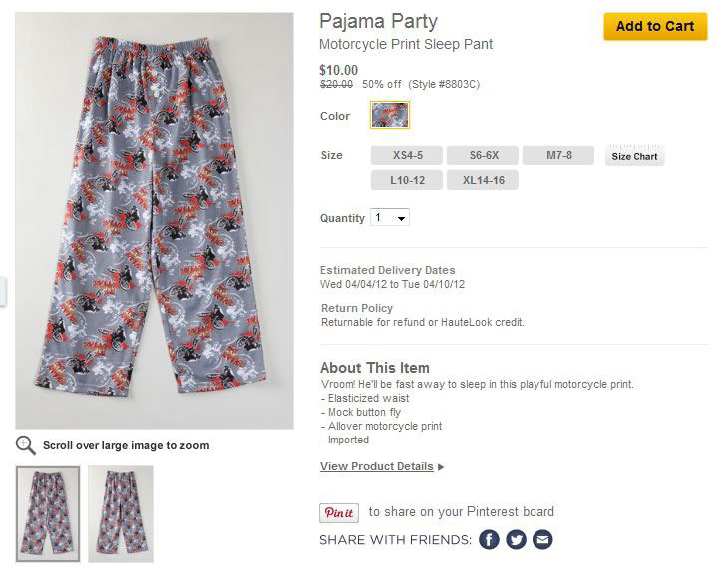Open the Quantity dropdown
Image resolution: width=714 pixels, height=588 pixels.
click(x=390, y=218)
